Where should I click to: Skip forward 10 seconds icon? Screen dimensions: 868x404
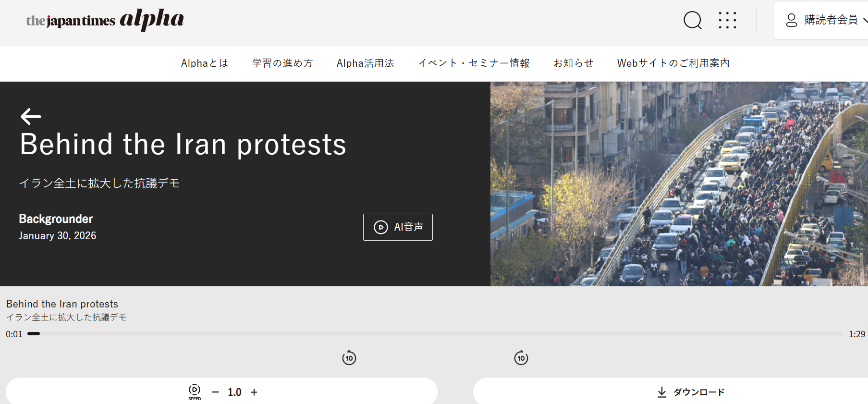[x=521, y=358]
